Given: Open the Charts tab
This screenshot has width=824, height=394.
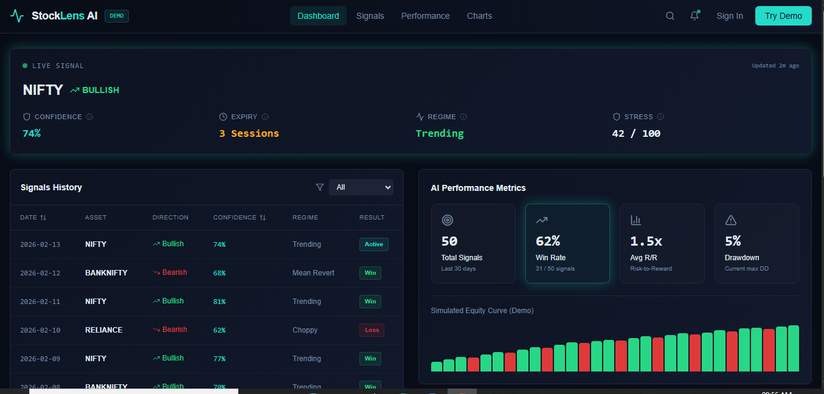Looking at the screenshot, I should (x=479, y=16).
